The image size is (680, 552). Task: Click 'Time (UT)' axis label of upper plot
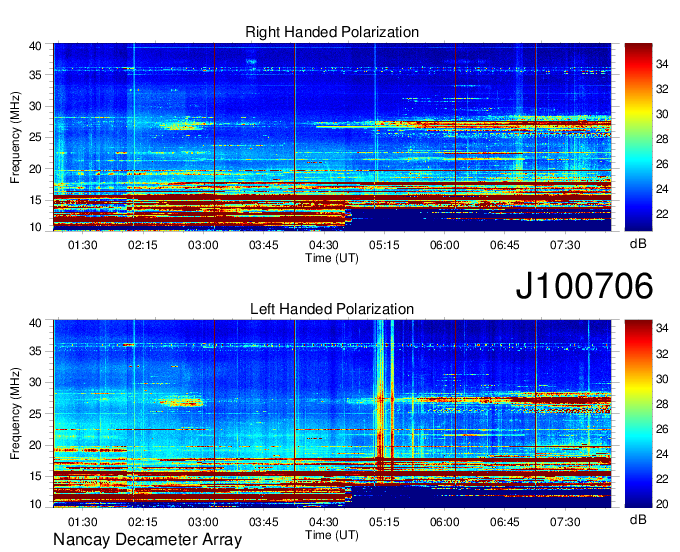pyautogui.click(x=332, y=258)
